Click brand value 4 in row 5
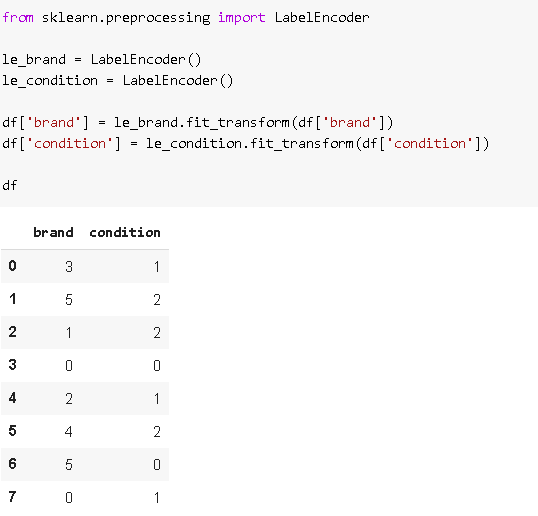This screenshot has height=516, width=538. click(x=69, y=431)
